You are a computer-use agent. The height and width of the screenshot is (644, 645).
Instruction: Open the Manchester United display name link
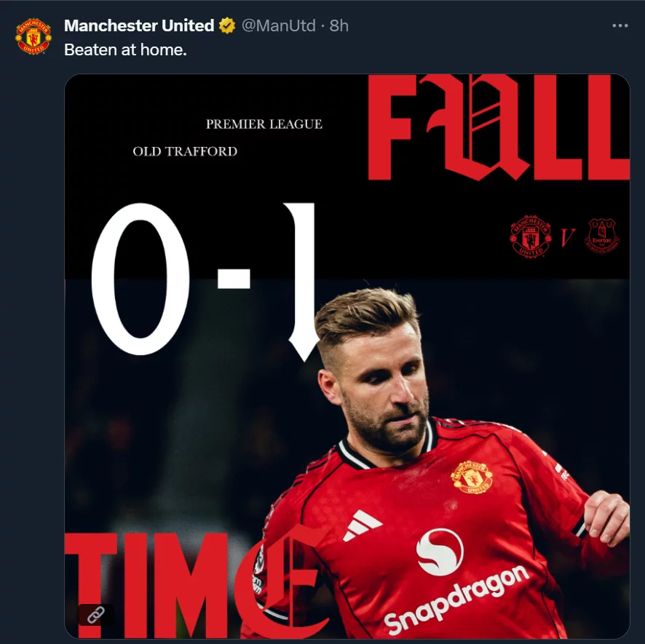(x=139, y=26)
